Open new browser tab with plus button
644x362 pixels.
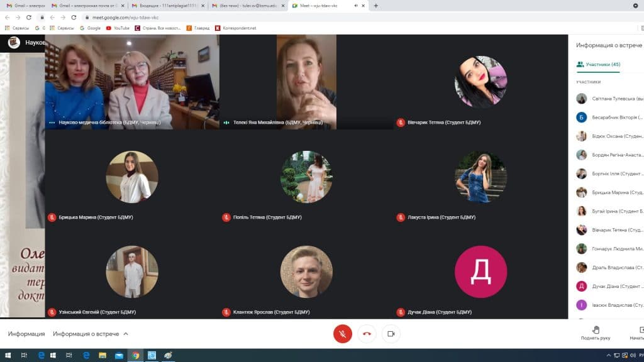376,6
